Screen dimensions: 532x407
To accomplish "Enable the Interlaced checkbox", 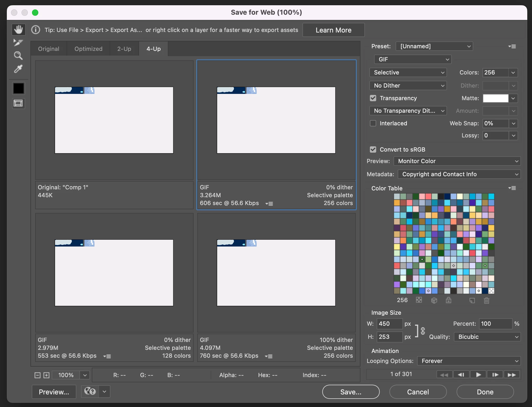I will (373, 123).
